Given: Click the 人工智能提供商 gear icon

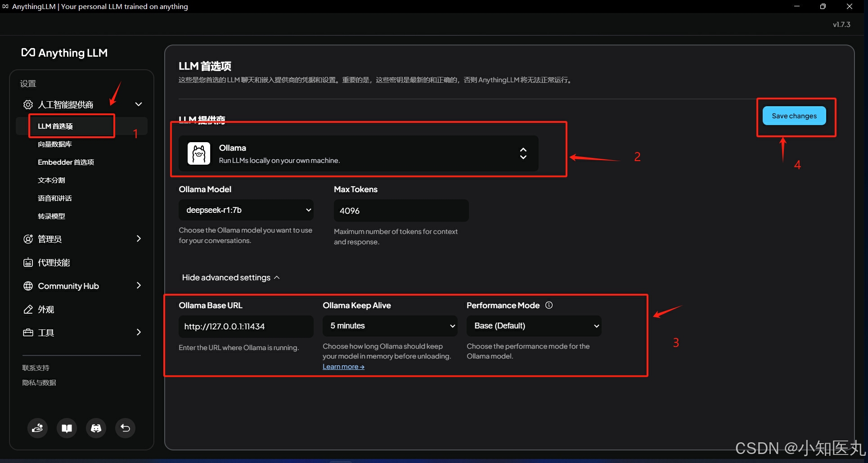Looking at the screenshot, I should (27, 104).
